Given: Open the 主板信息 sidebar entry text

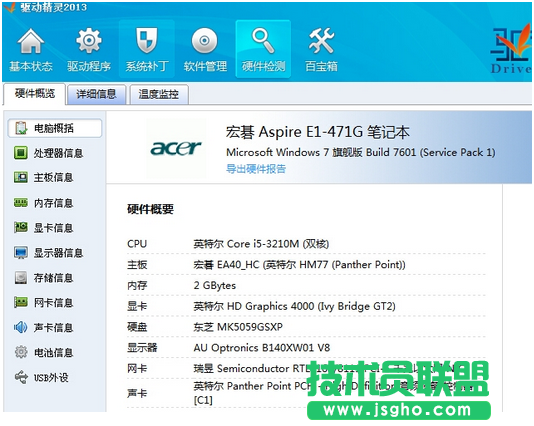Looking at the screenshot, I should [53, 178].
